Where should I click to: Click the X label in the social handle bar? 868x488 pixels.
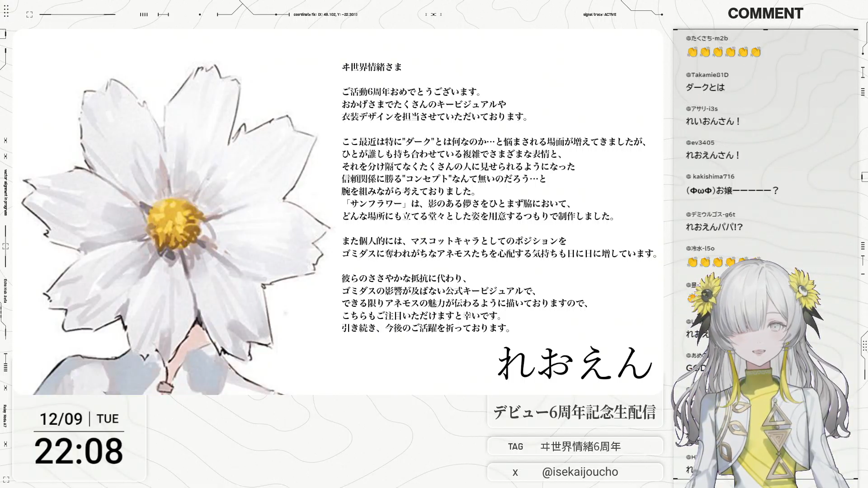coord(515,472)
